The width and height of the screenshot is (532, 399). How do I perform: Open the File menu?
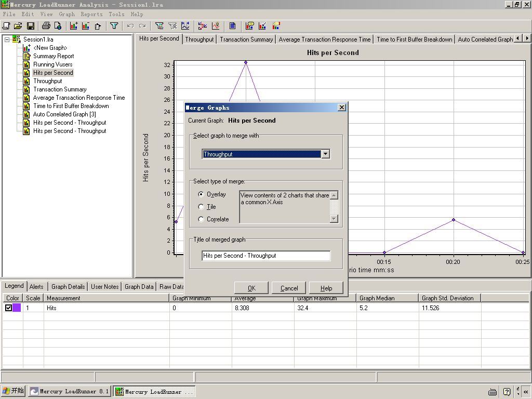9,14
